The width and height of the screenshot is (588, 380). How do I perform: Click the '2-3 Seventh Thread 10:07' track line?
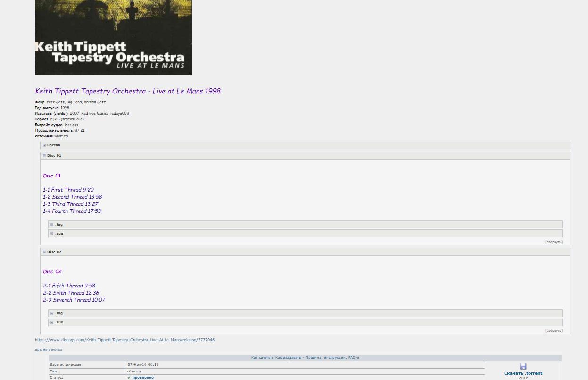tap(74, 300)
